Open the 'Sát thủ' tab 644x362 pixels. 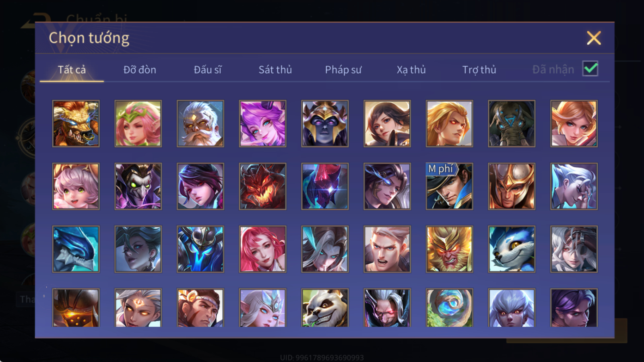[275, 70]
